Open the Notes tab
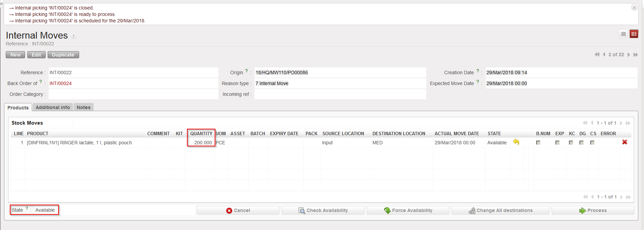This screenshot has height=230, width=644. [x=84, y=107]
